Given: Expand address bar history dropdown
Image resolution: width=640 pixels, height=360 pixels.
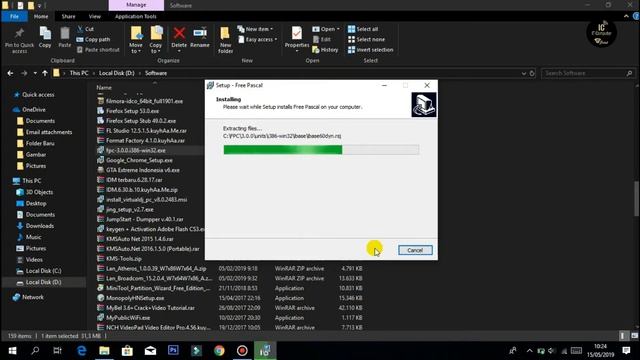Looking at the screenshot, I should [x=523, y=73].
